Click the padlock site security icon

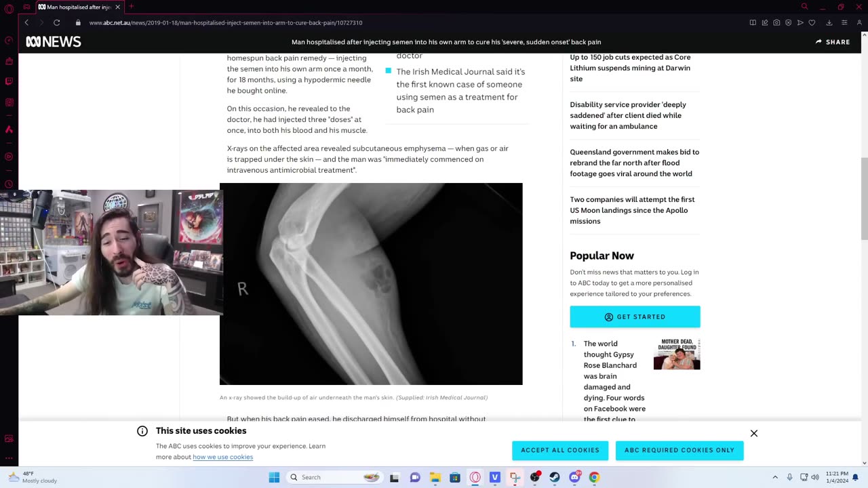click(x=78, y=22)
